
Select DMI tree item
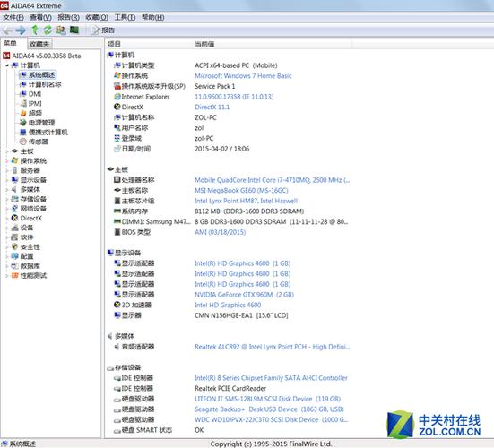(35, 94)
